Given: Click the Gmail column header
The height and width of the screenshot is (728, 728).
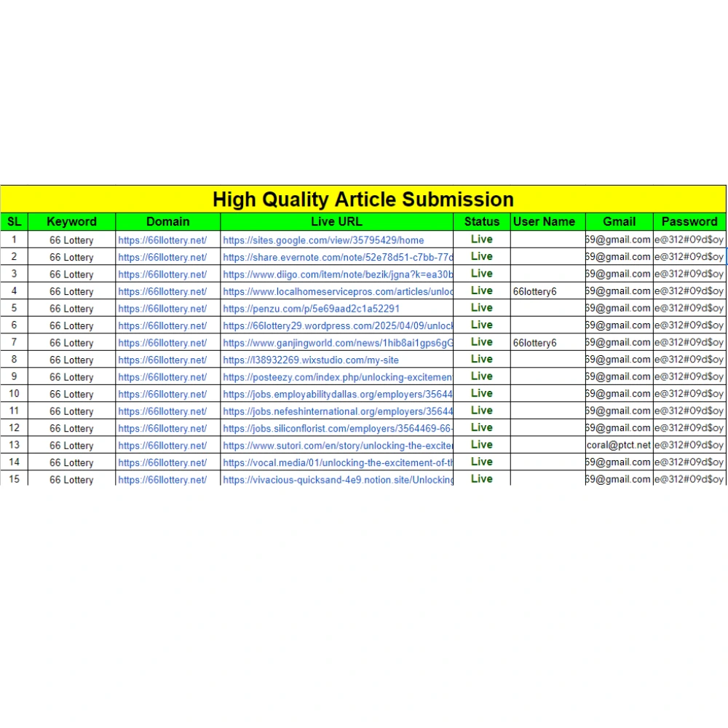Looking at the screenshot, I should click(x=620, y=221).
